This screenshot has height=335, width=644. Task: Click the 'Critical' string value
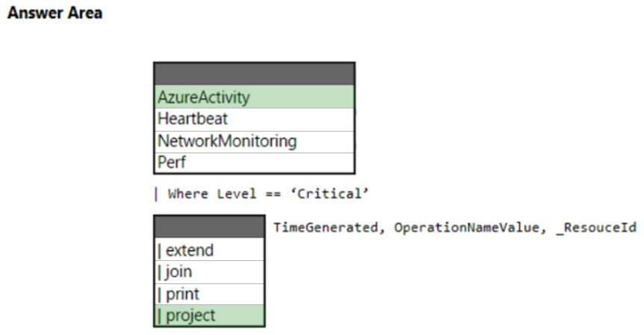tap(330, 194)
